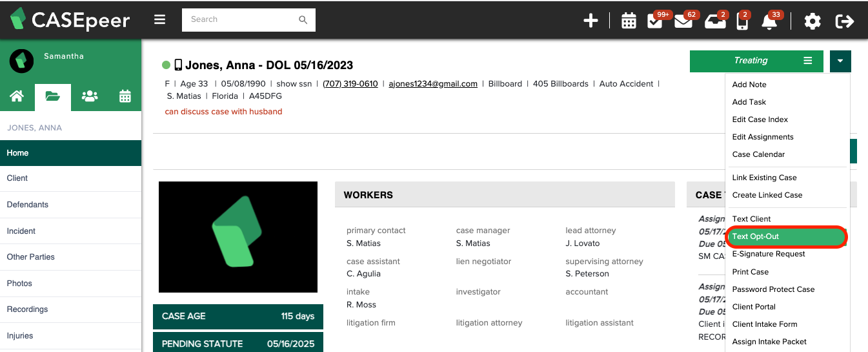The height and width of the screenshot is (352, 868).
Task: Click the green status dot by client name
Action: [166, 65]
